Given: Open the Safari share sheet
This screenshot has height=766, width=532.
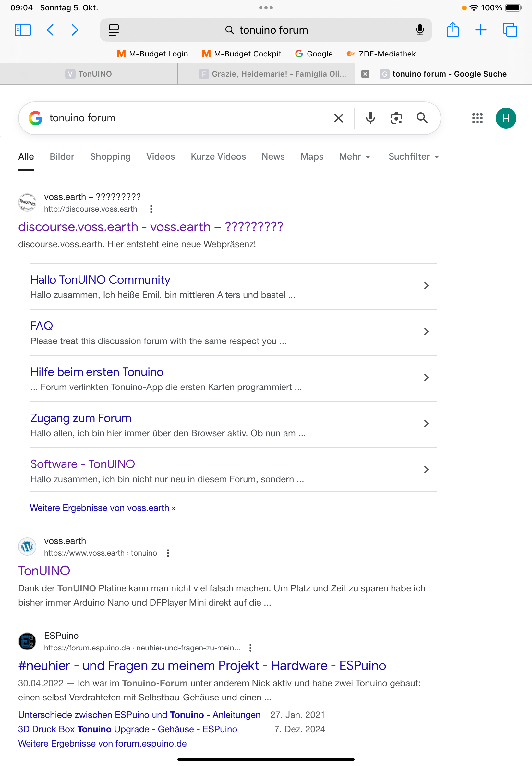Looking at the screenshot, I should click(x=452, y=30).
